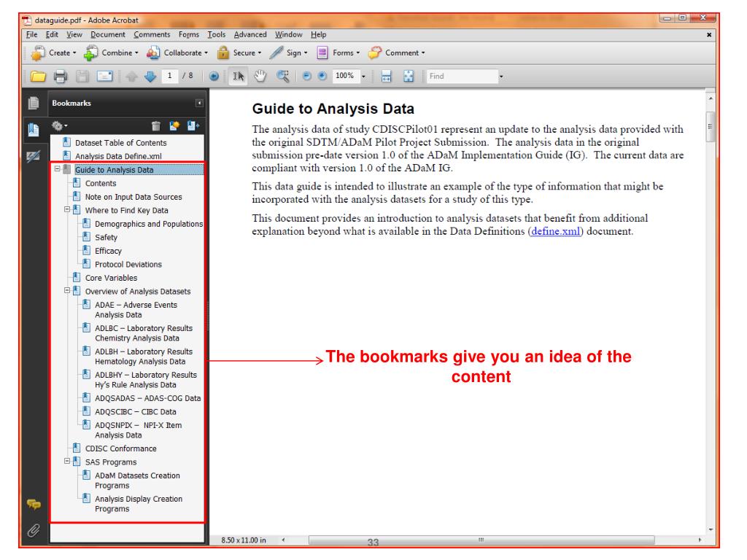Open the Comments panel icon
The width and height of the screenshot is (747, 560).
pos(34,504)
